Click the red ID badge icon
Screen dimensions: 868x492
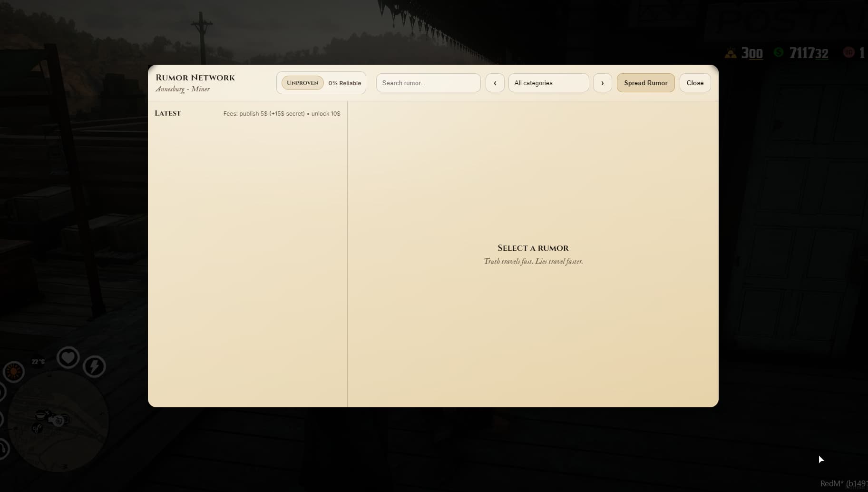849,52
